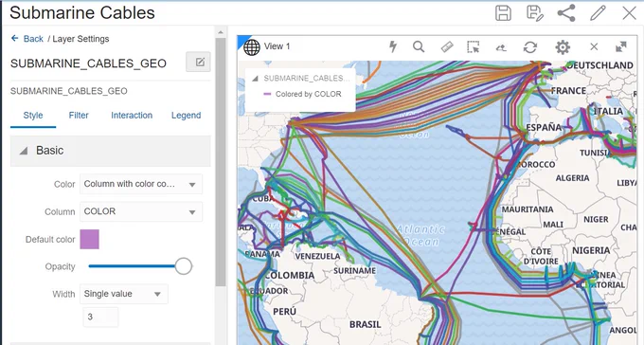Click the Layer Settings breadcrumb text

[x=80, y=39]
